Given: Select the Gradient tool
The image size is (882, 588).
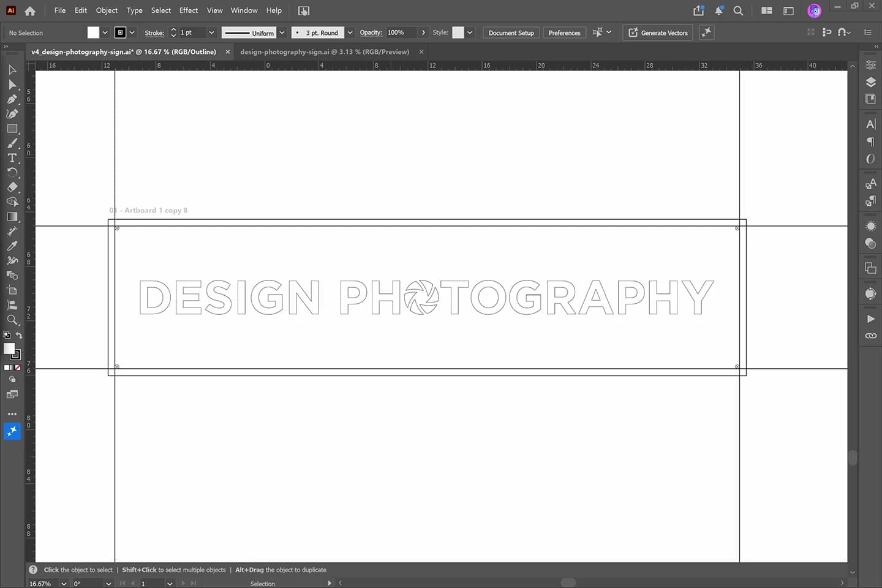Looking at the screenshot, I should click(12, 217).
